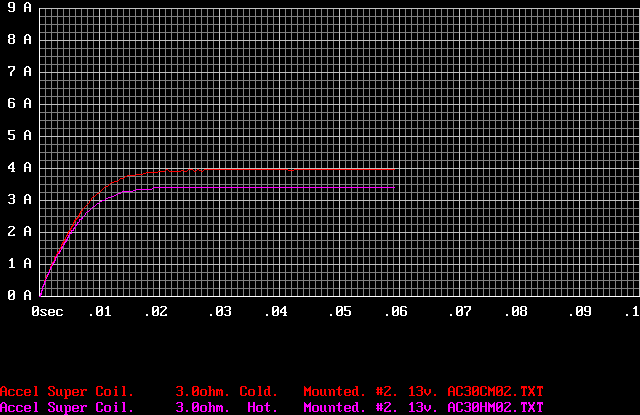Click the magenta '#2.' legend value
The image size is (640, 415).
(x=387, y=408)
